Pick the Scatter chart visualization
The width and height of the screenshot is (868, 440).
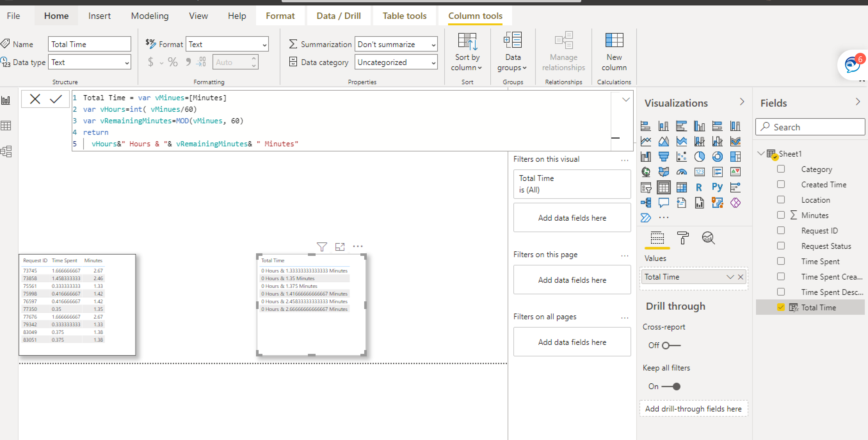pos(682,157)
